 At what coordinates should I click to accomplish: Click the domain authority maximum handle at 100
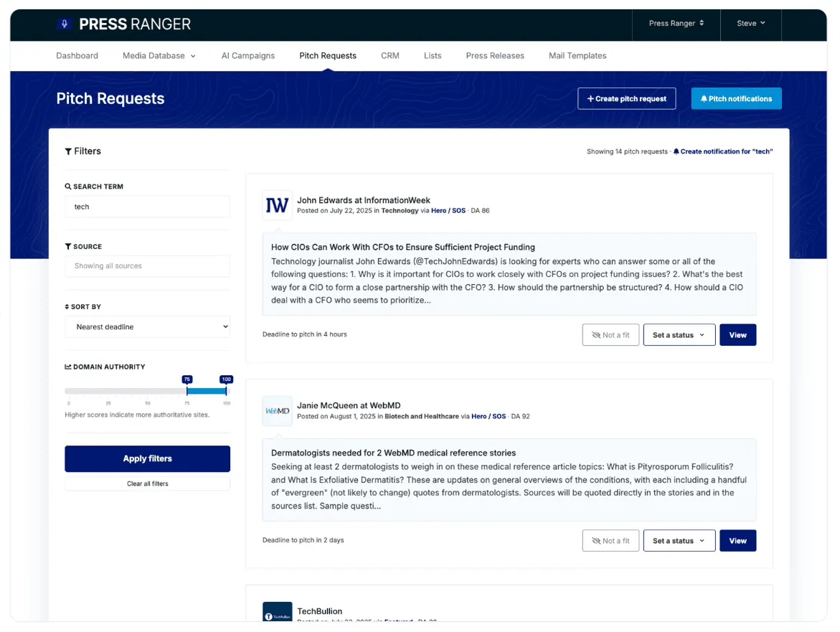[x=226, y=391]
